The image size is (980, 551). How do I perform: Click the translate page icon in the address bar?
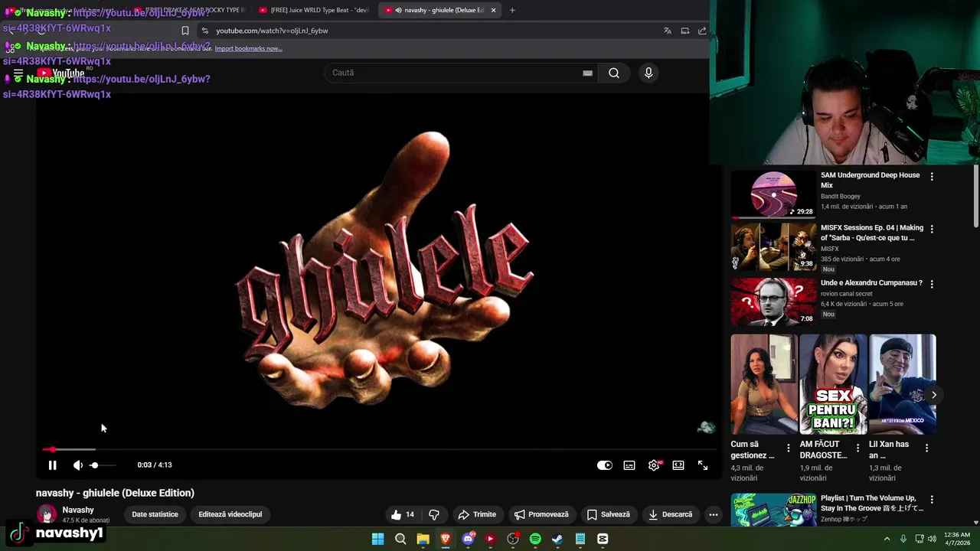667,31
